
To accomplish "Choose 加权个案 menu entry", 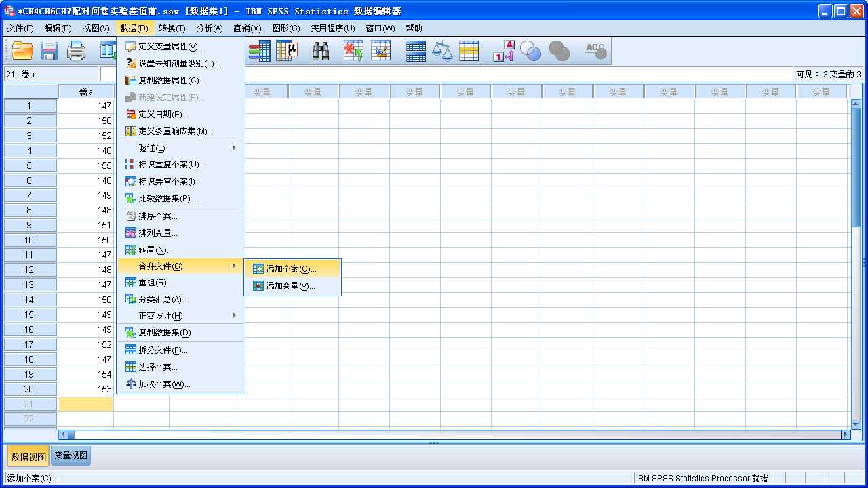I will coord(180,384).
